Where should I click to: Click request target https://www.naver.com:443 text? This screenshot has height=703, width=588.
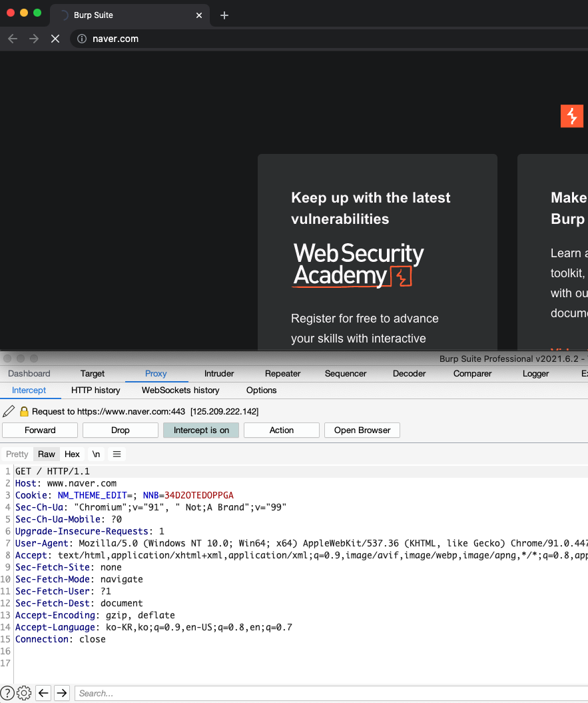tap(131, 412)
